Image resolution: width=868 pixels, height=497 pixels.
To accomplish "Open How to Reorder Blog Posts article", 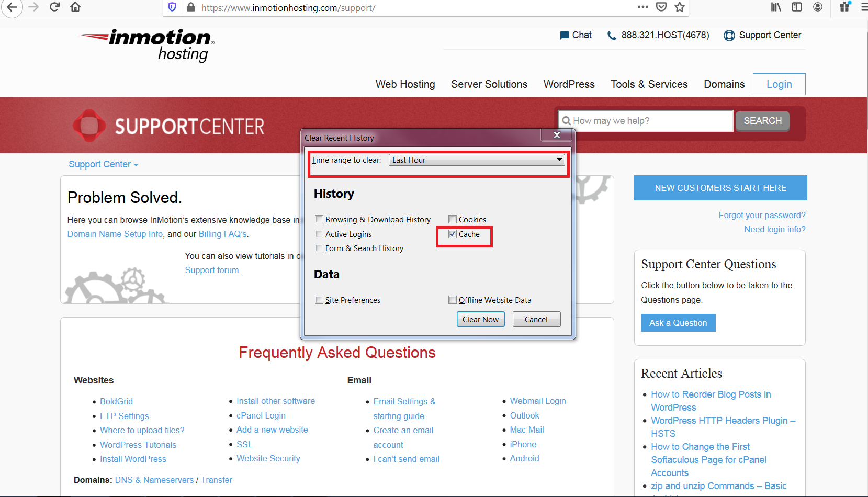I will click(711, 401).
